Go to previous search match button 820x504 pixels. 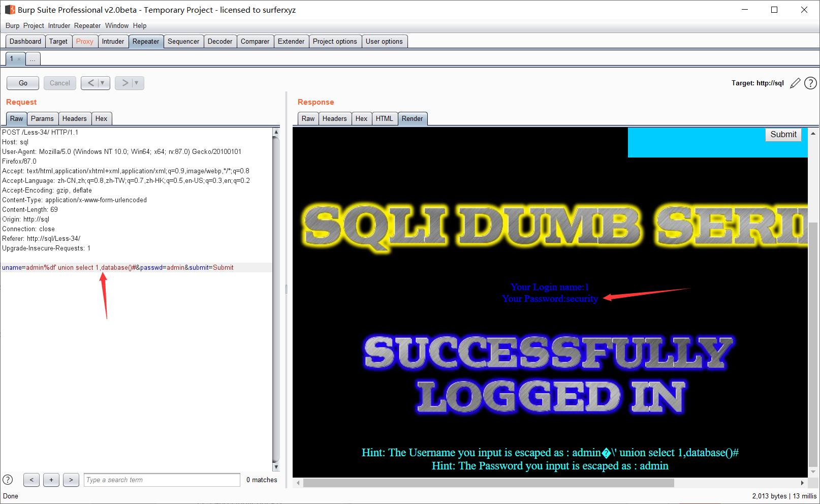click(x=31, y=480)
